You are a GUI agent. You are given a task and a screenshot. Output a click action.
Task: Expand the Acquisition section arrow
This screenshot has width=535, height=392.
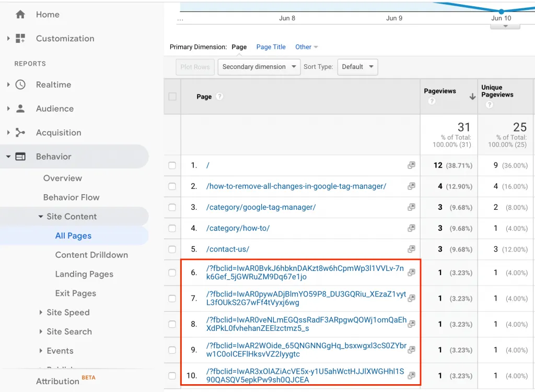click(x=8, y=133)
